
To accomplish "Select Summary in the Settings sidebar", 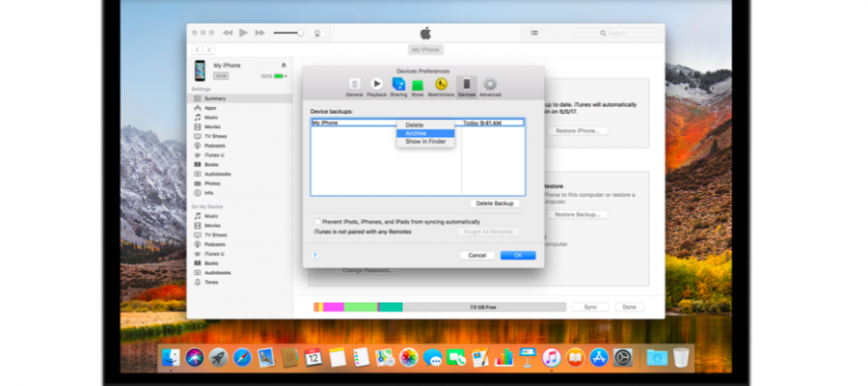I will 240,98.
